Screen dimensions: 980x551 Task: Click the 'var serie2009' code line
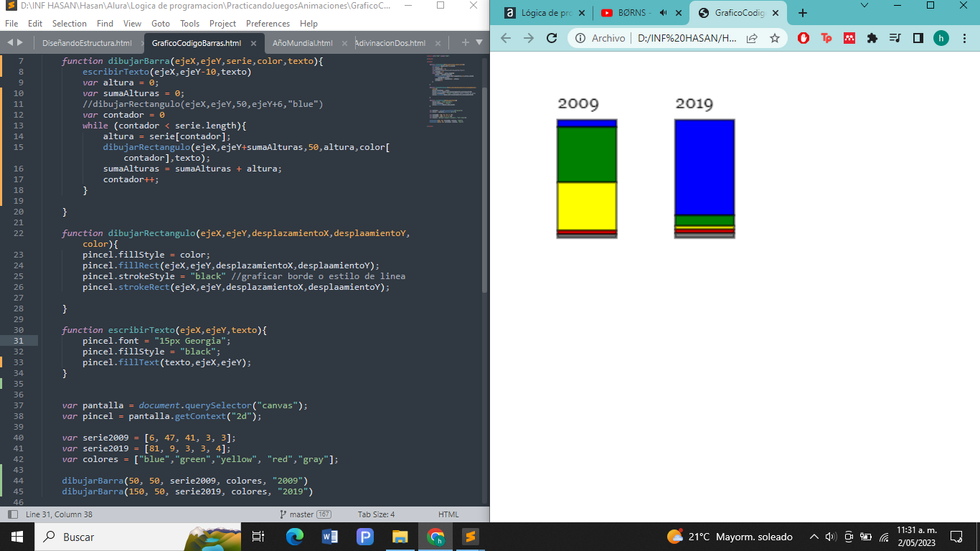(149, 438)
